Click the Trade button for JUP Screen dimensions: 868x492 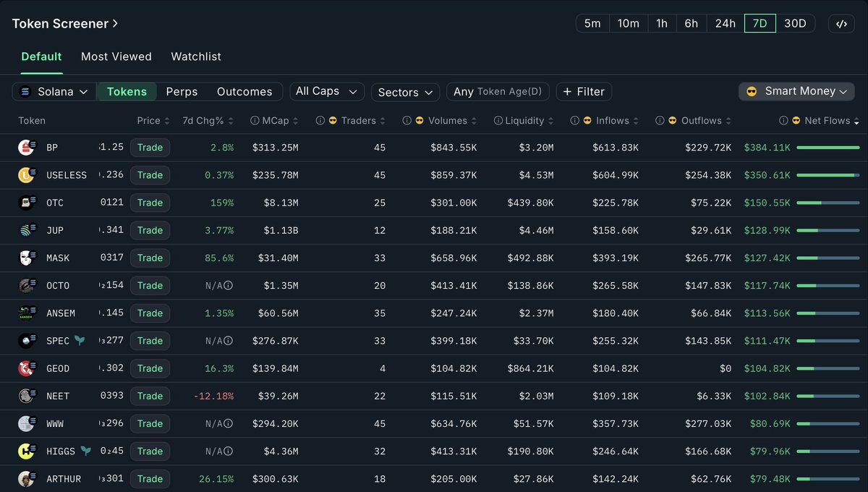(x=150, y=230)
